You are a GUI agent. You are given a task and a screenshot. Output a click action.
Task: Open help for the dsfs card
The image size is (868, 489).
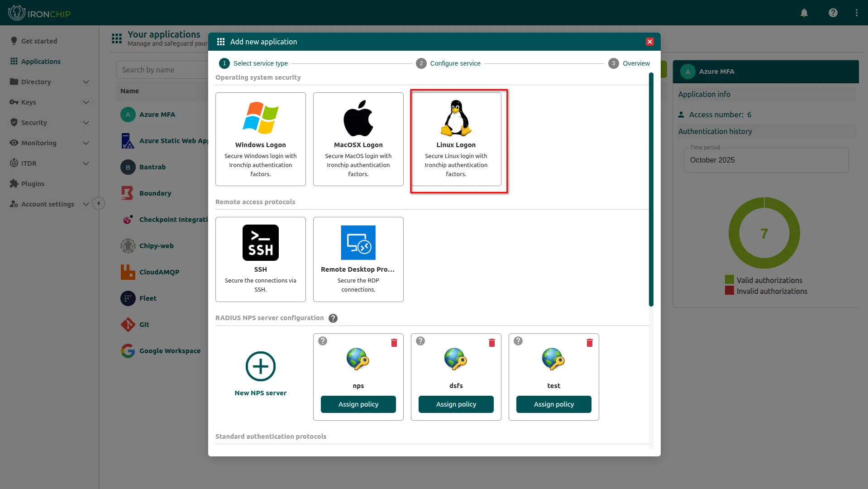[x=420, y=341]
